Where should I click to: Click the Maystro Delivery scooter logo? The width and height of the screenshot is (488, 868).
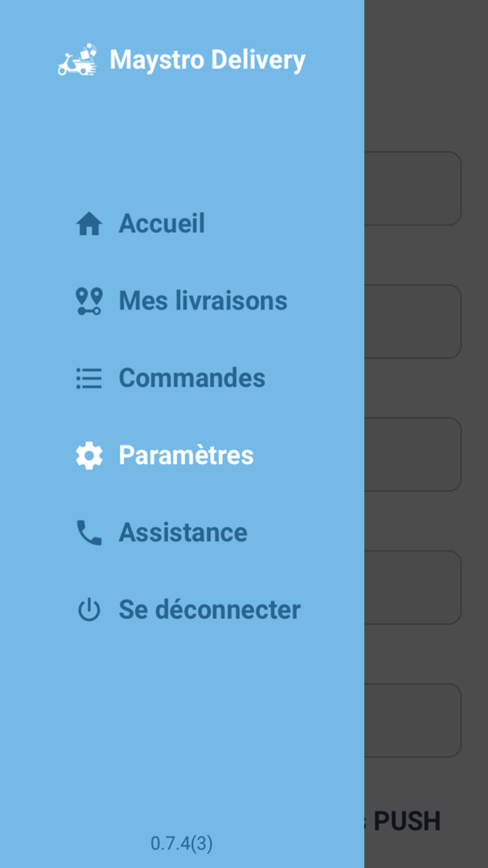click(77, 61)
